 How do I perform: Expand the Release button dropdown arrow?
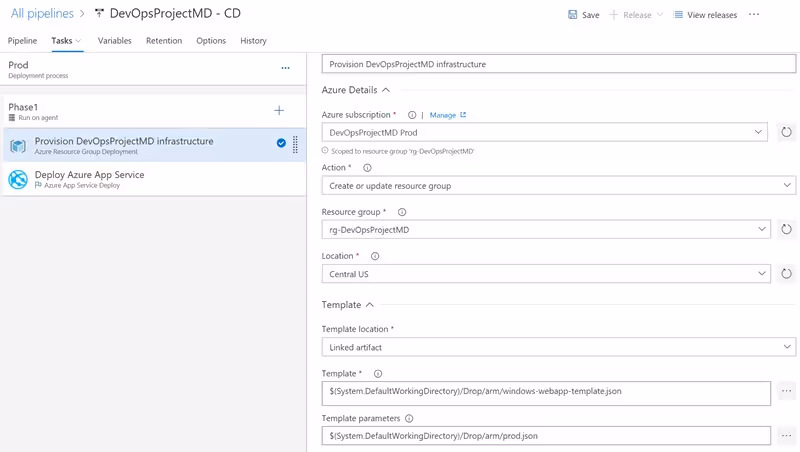coord(660,15)
